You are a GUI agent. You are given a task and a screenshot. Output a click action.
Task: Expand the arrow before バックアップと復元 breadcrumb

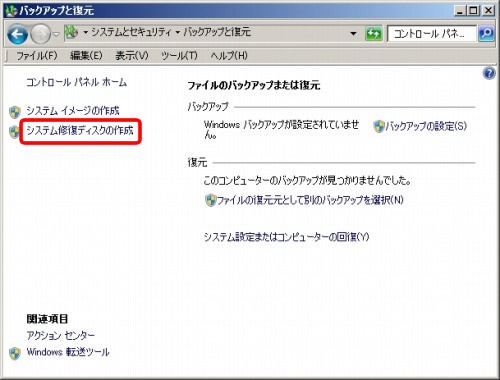tap(178, 33)
